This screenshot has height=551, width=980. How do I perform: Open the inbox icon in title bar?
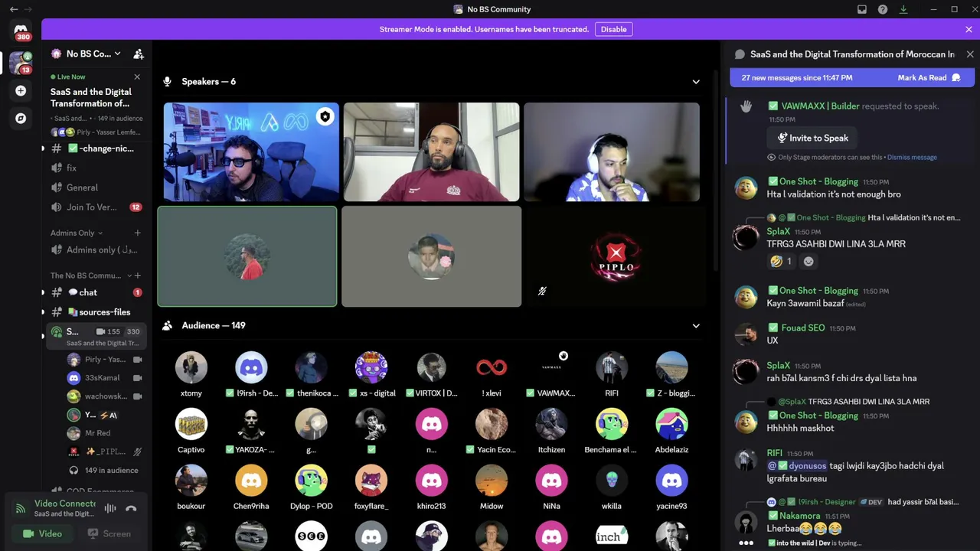tap(862, 9)
